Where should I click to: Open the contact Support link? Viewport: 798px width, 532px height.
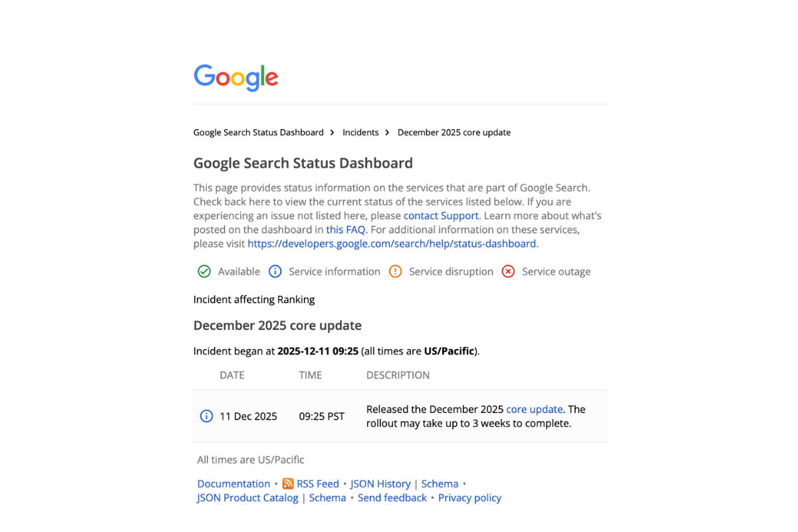[441, 215]
